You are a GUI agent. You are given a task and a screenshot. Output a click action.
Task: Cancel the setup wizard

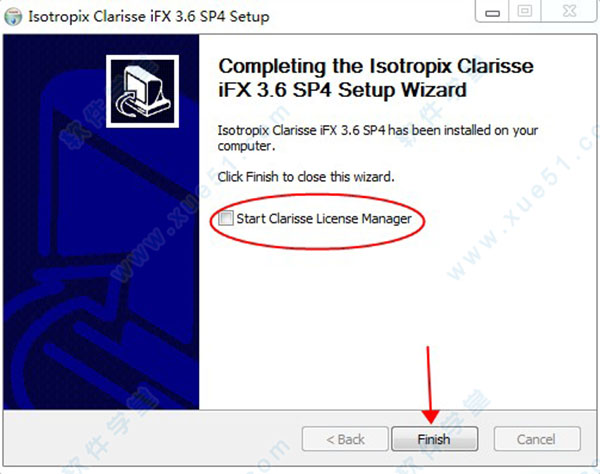coord(537,439)
